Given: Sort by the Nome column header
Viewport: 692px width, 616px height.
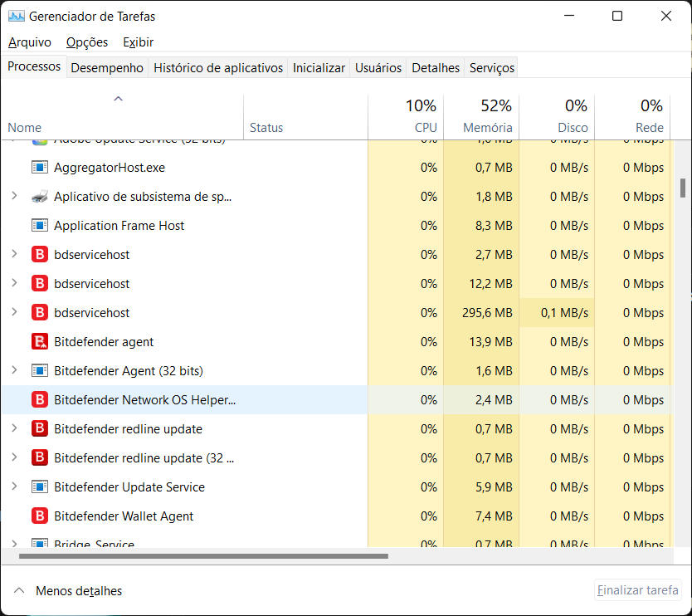Looking at the screenshot, I should coord(122,117).
